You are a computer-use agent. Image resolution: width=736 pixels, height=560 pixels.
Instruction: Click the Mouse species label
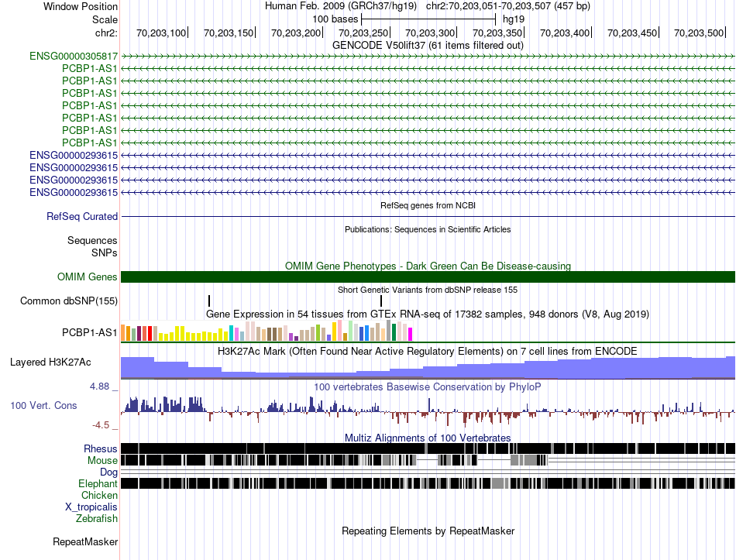point(102,461)
